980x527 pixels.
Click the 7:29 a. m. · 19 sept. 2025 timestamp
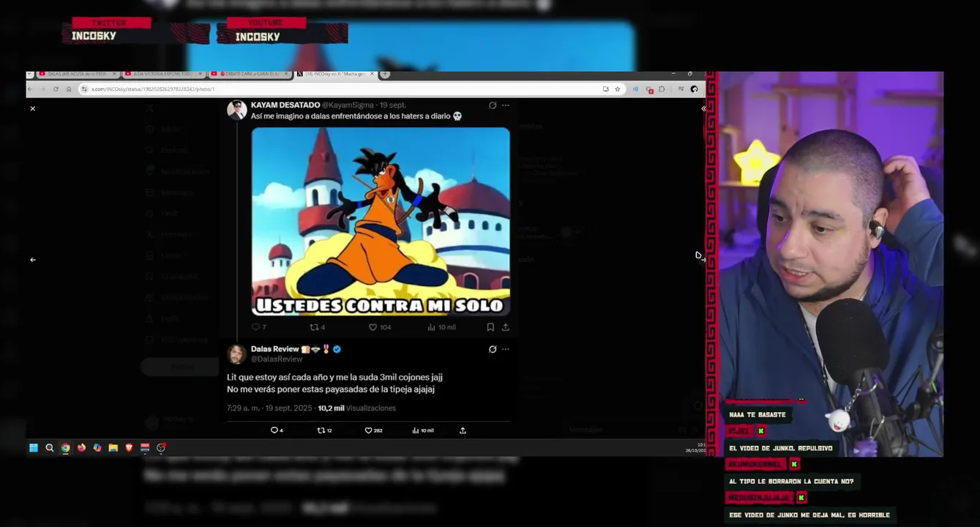point(269,408)
